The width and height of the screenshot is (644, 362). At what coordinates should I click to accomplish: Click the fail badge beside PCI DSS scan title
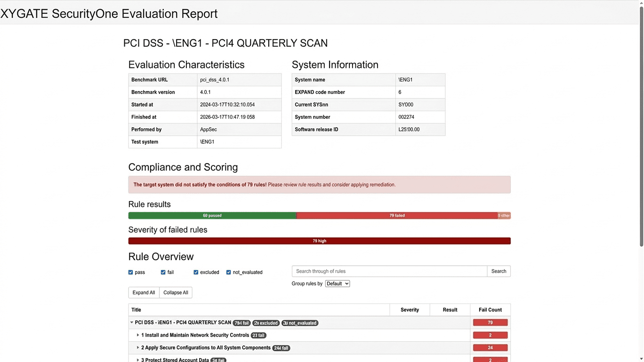241,323
